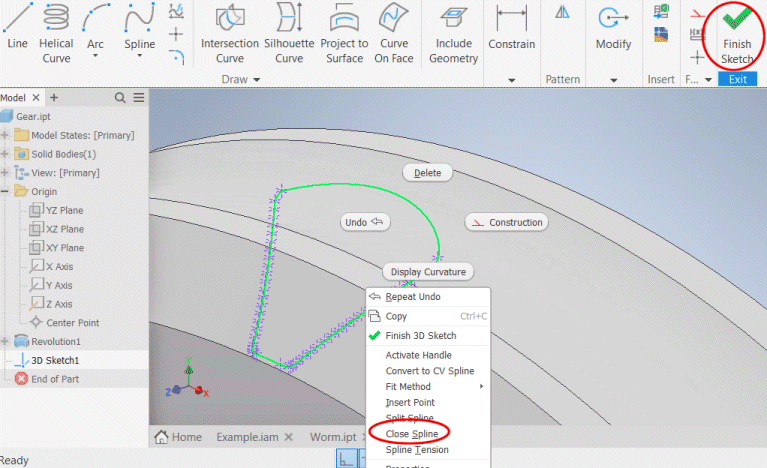Screen dimensions: 767x468
Task: Expand the View: [Primary] node
Action: coord(5,173)
